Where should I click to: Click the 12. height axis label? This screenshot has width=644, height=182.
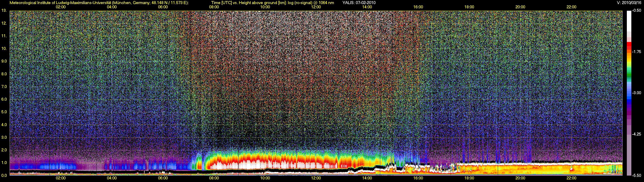(x=4, y=23)
